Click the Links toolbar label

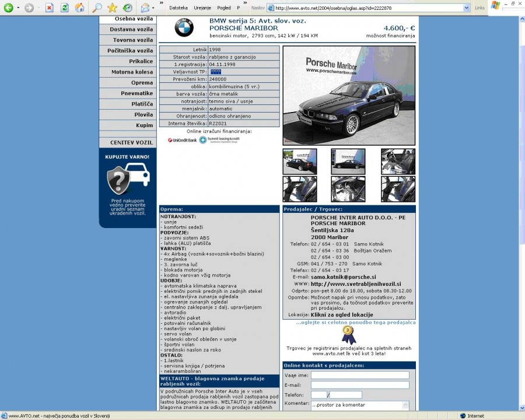[x=480, y=8]
